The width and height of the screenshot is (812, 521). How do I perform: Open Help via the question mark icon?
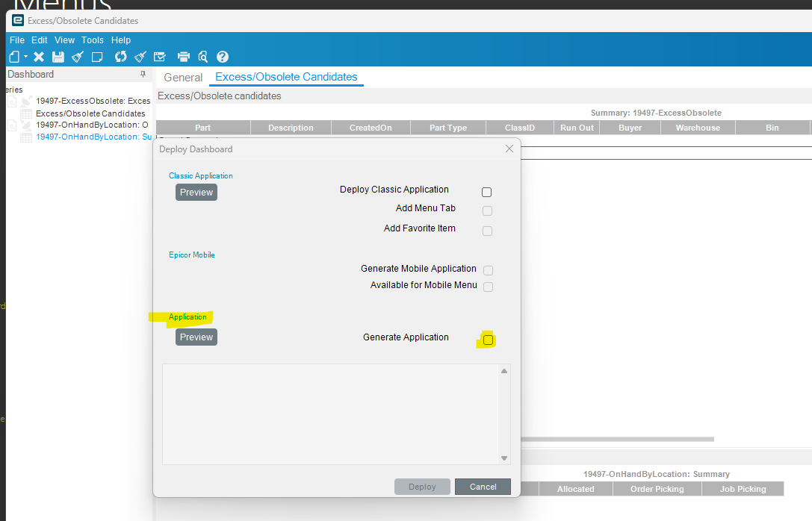(x=222, y=56)
